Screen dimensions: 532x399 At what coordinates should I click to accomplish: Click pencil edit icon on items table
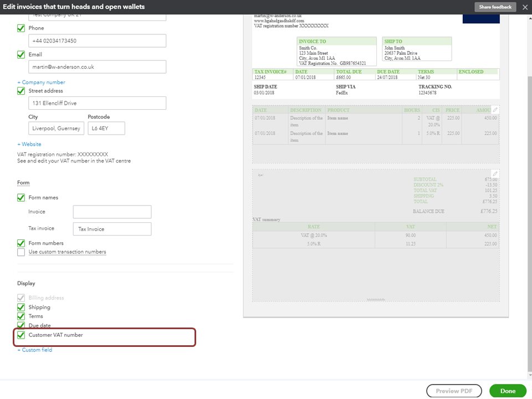pos(495,110)
